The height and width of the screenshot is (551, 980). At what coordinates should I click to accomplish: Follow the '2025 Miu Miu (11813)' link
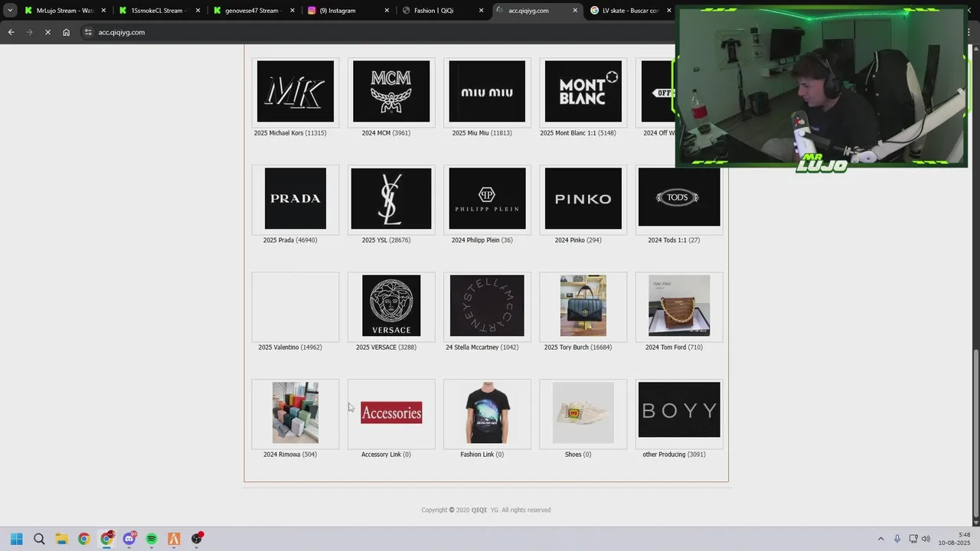pyautogui.click(x=482, y=133)
